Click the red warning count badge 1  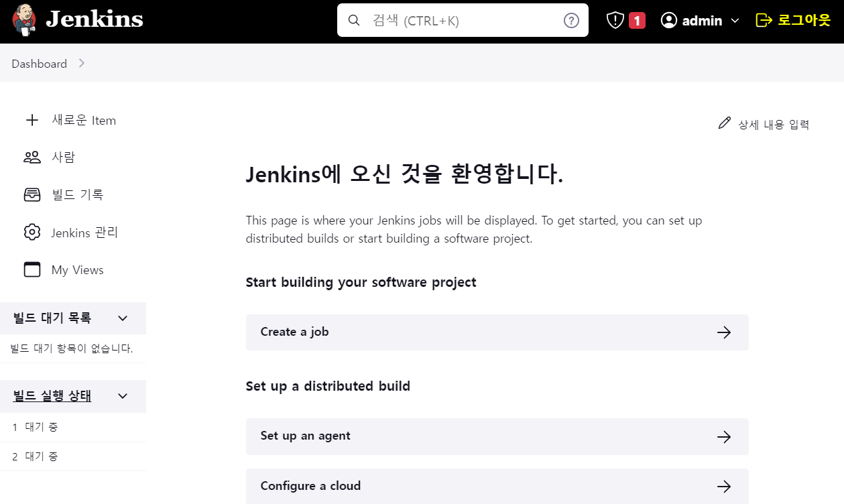(x=637, y=21)
